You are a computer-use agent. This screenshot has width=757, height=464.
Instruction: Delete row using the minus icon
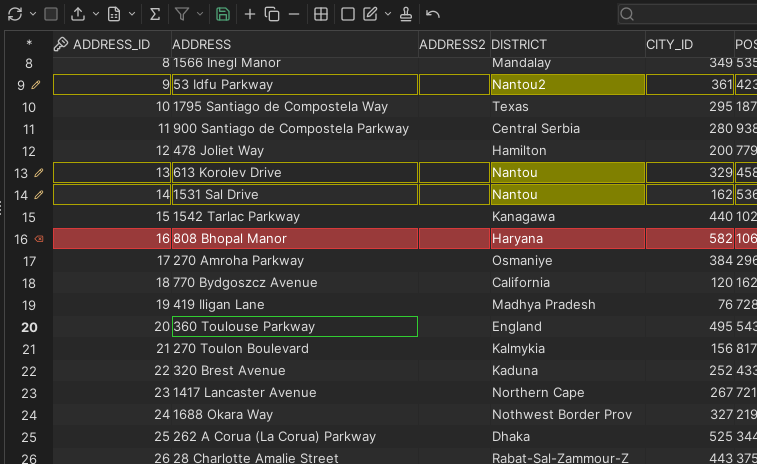coord(293,14)
